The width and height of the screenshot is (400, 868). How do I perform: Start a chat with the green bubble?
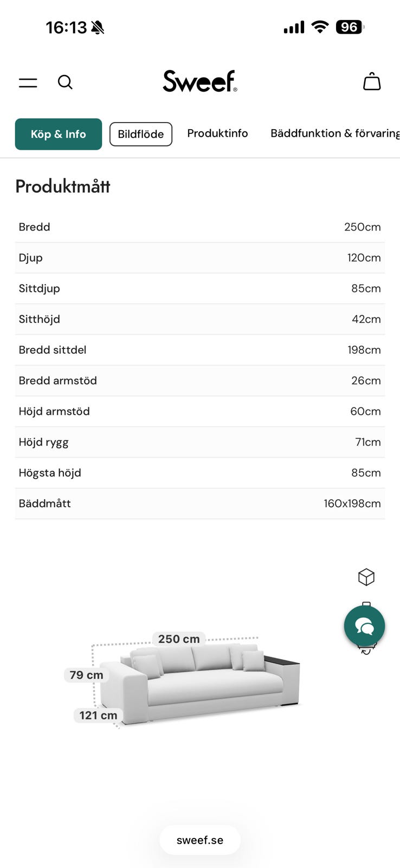point(364,626)
